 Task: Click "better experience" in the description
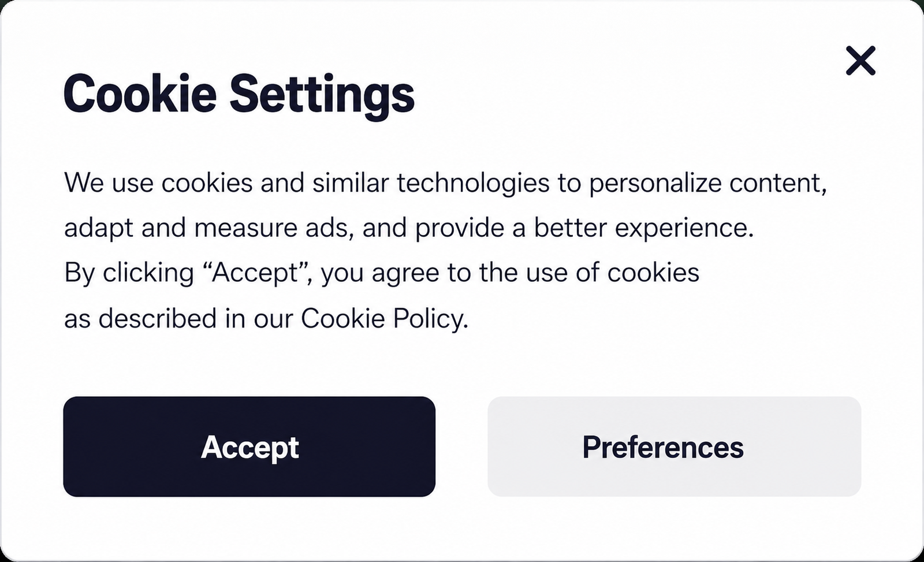coord(644,228)
